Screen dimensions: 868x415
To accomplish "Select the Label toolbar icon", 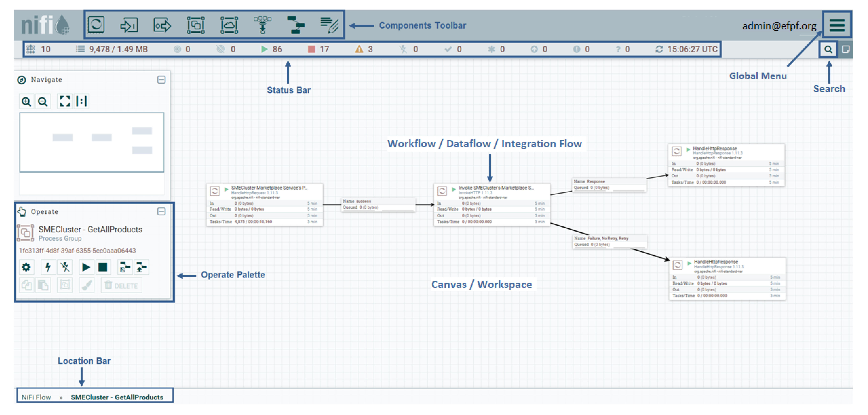I will [x=329, y=25].
